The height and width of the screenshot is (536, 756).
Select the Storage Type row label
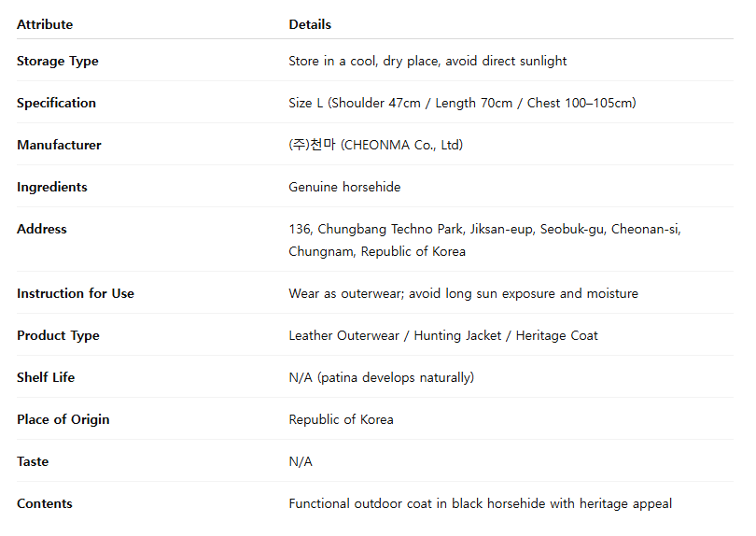[57, 62]
